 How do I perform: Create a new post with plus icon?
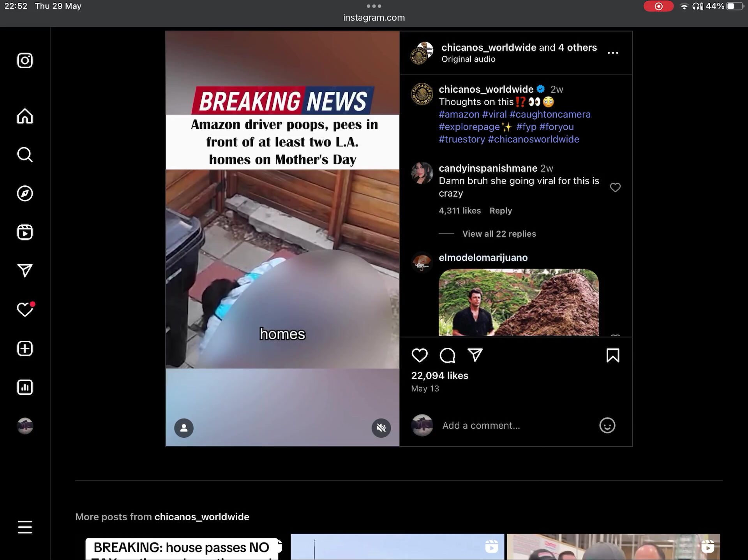tap(25, 349)
